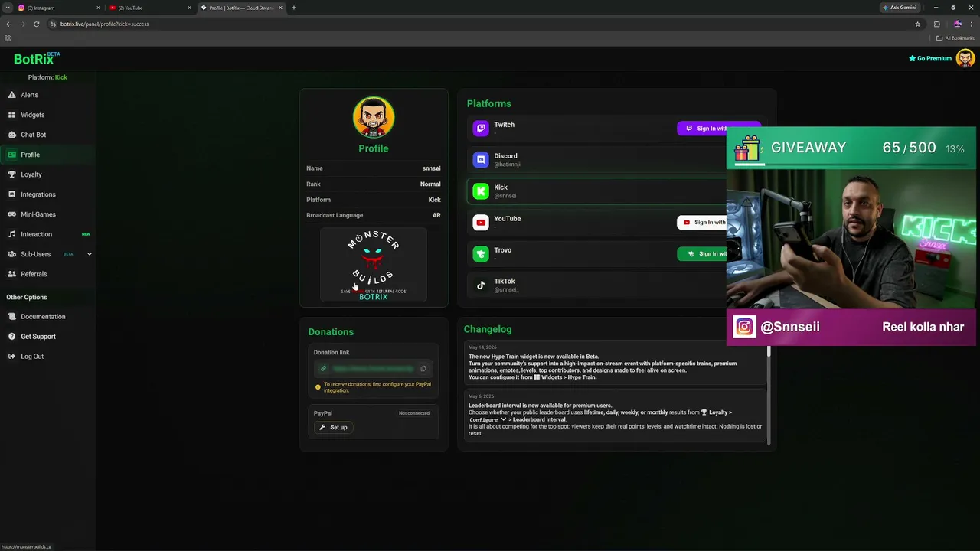
Task: Open the Alerts bell icon in sidebar
Action: pyautogui.click(x=11, y=95)
